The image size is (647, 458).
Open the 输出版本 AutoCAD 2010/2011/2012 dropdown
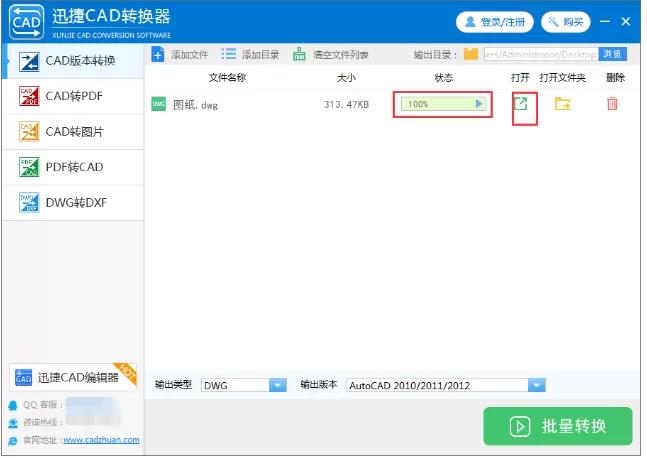click(446, 385)
